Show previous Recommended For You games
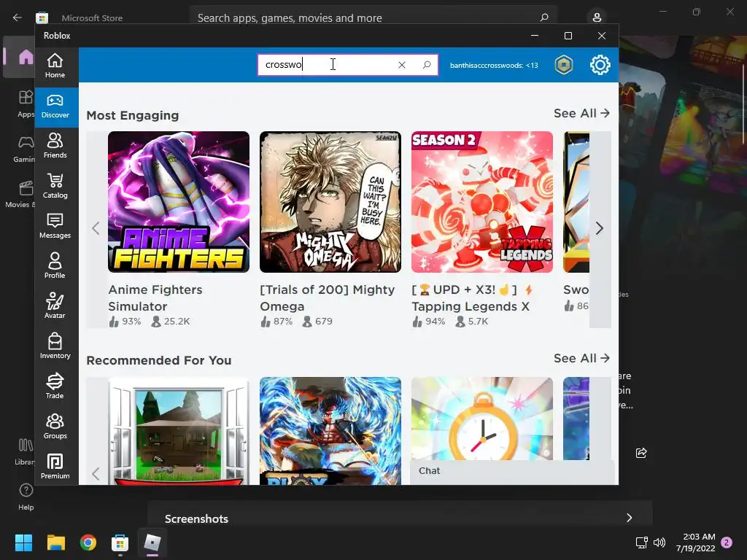Viewport: 747px width, 560px height. [96, 474]
